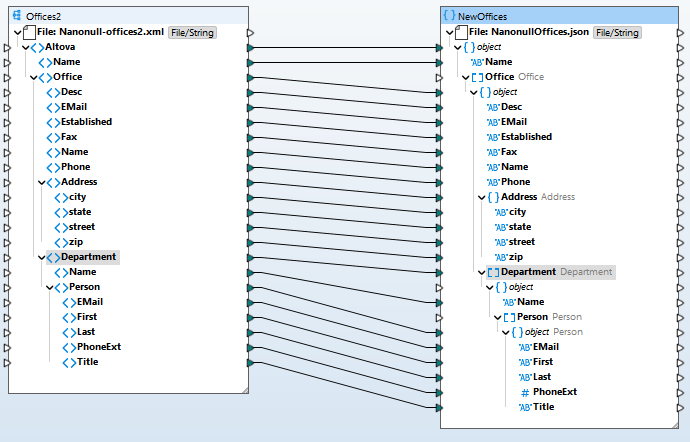
Task: Click the input connector of Title in NewOffices
Action: [x=439, y=407]
